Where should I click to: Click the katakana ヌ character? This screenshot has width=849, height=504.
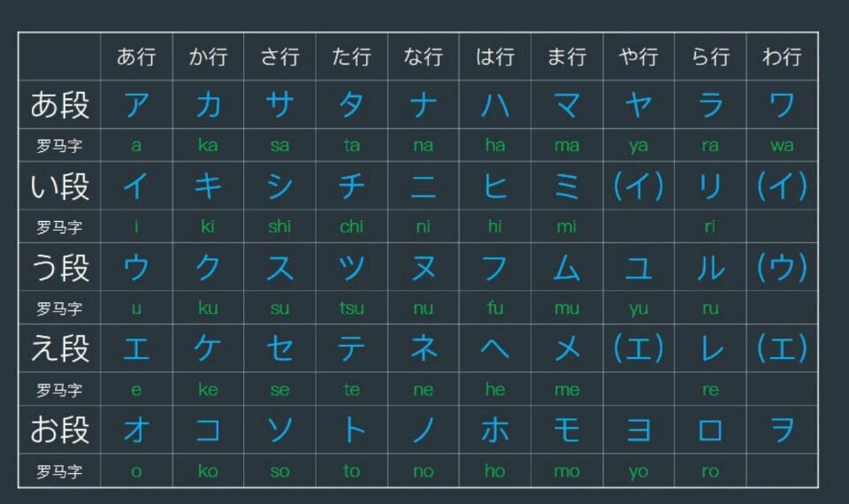[x=424, y=268]
